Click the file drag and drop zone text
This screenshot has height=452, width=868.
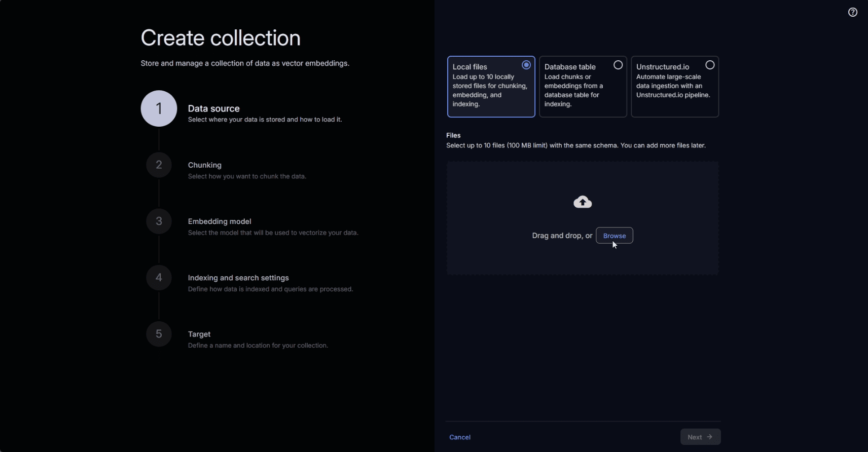pos(562,236)
